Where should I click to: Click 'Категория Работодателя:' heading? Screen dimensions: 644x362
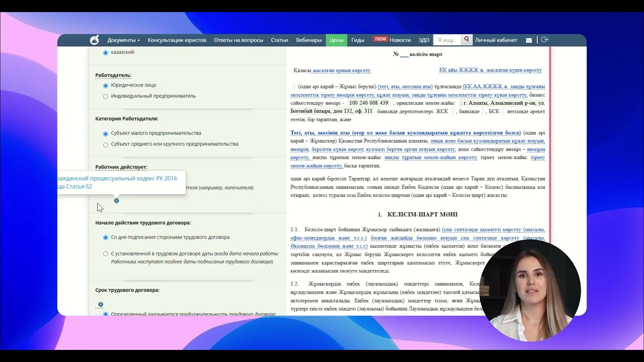pyautogui.click(x=127, y=119)
